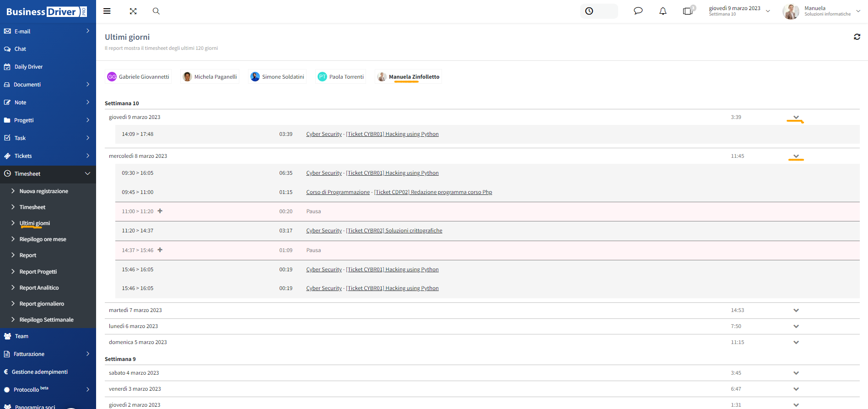Open Nuova registrazione in Timesheet menu
Image resolution: width=868 pixels, height=409 pixels.
pyautogui.click(x=44, y=191)
